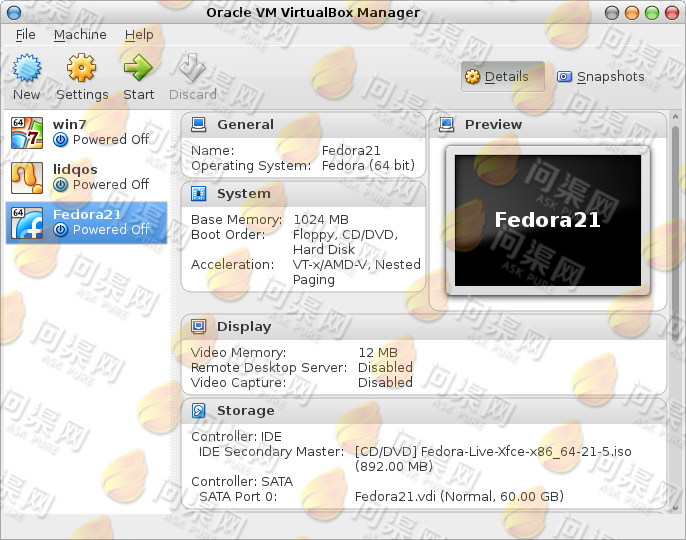Click the Preview section icon
686x540 pixels.
pos(447,125)
